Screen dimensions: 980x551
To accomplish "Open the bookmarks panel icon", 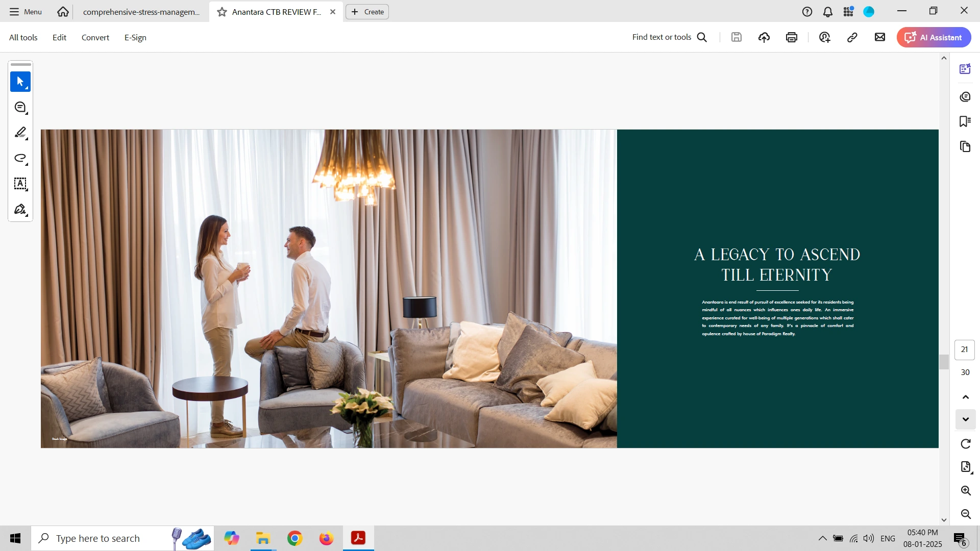I will tap(965, 121).
